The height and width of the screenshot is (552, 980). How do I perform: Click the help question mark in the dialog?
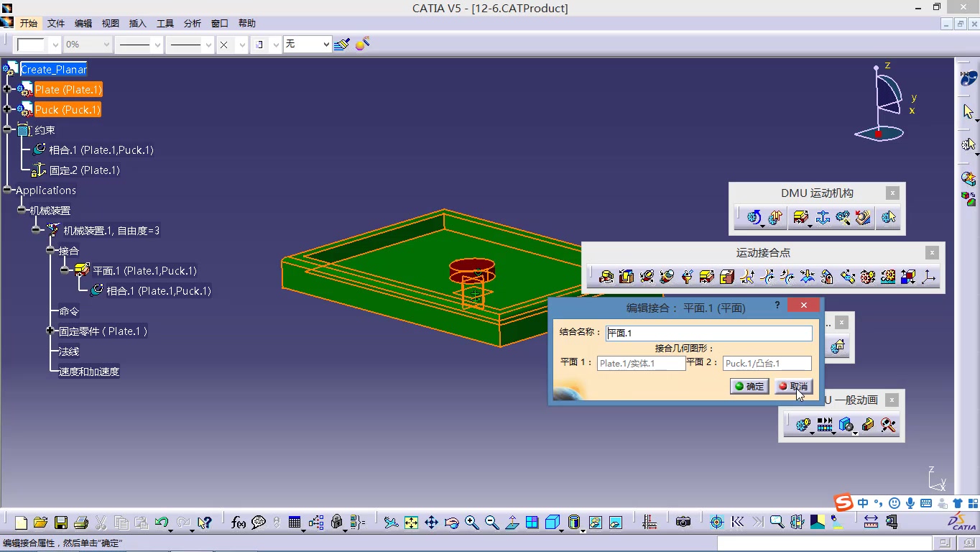coord(777,305)
